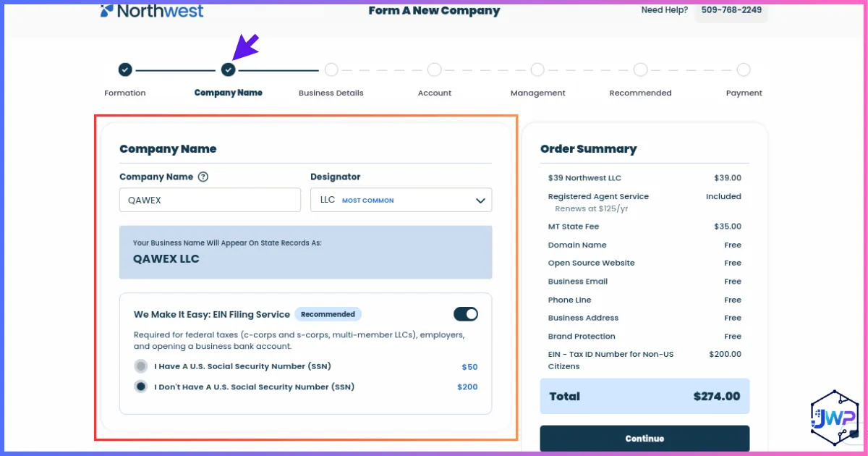
Task: Click the Recommended step circle
Action: coord(640,69)
